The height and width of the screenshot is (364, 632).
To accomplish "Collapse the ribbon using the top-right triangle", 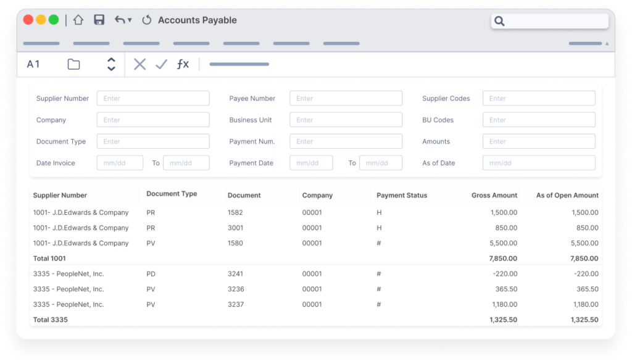I will (607, 43).
